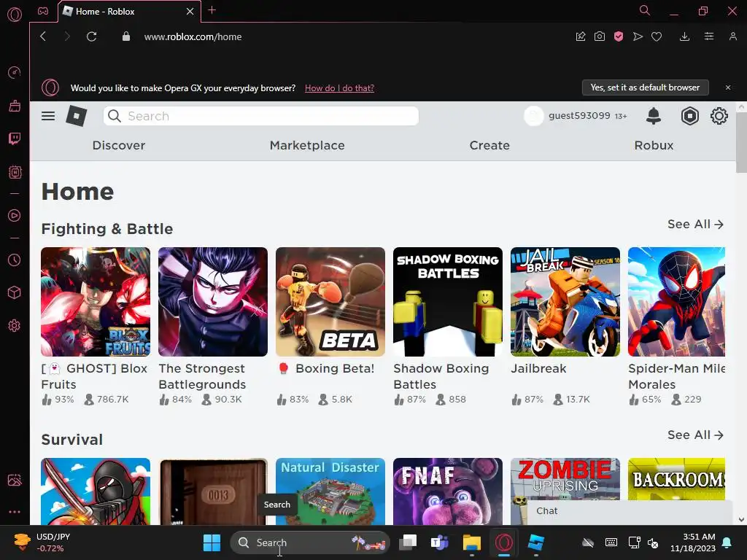Open the Opera sidebar three-dots menu
This screenshot has width=747, height=560.
15,512
